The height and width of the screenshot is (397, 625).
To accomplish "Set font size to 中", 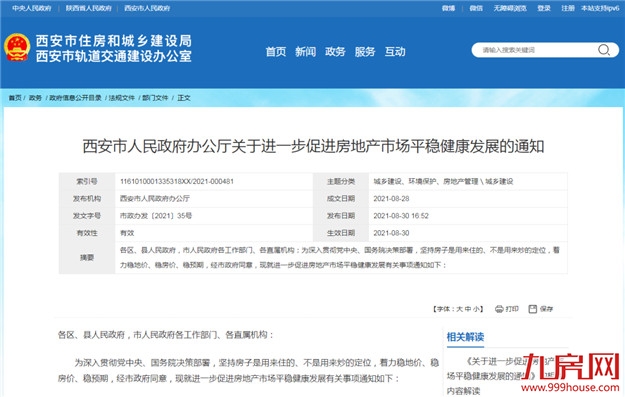I will (468, 309).
